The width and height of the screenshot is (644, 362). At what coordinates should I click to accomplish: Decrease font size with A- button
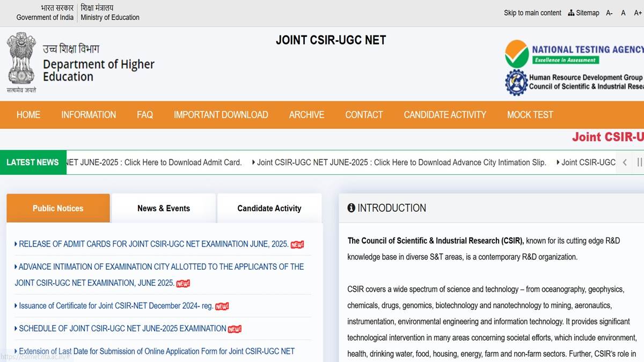point(609,13)
